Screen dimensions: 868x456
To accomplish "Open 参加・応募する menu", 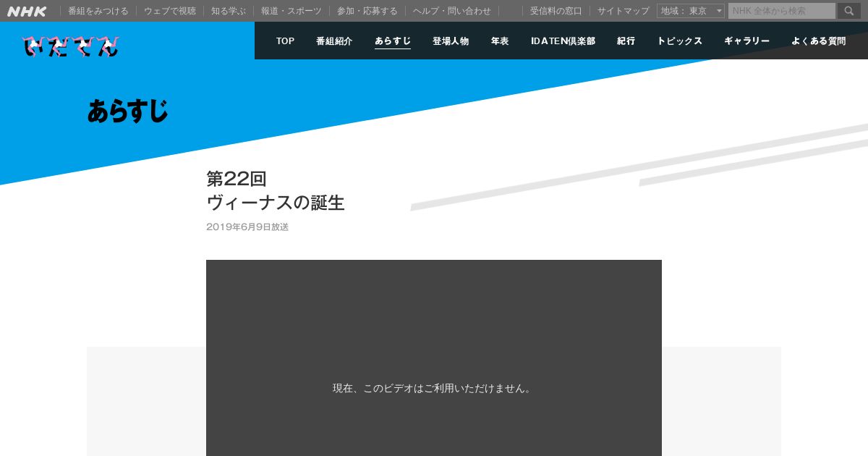I will [367, 11].
